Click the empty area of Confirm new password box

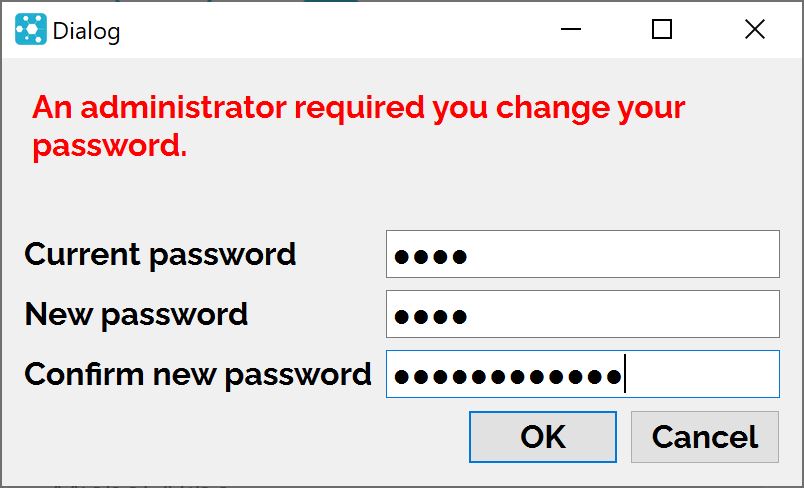click(702, 374)
